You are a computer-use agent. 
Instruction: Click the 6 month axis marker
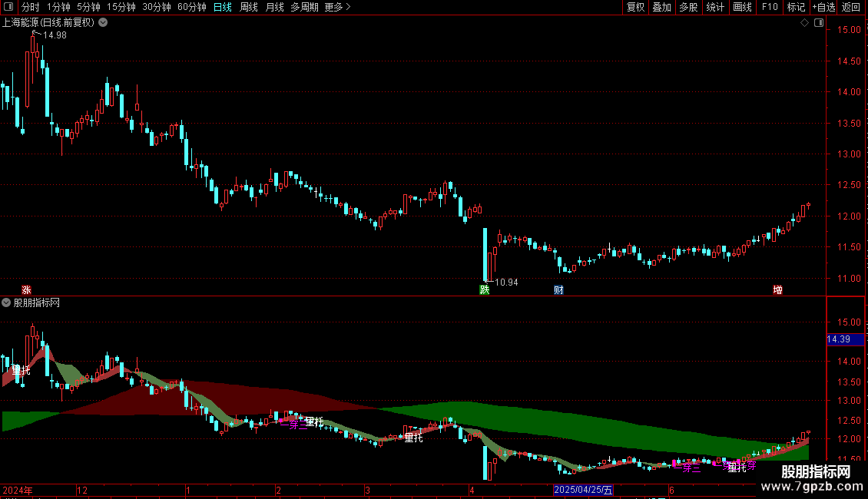(671, 490)
